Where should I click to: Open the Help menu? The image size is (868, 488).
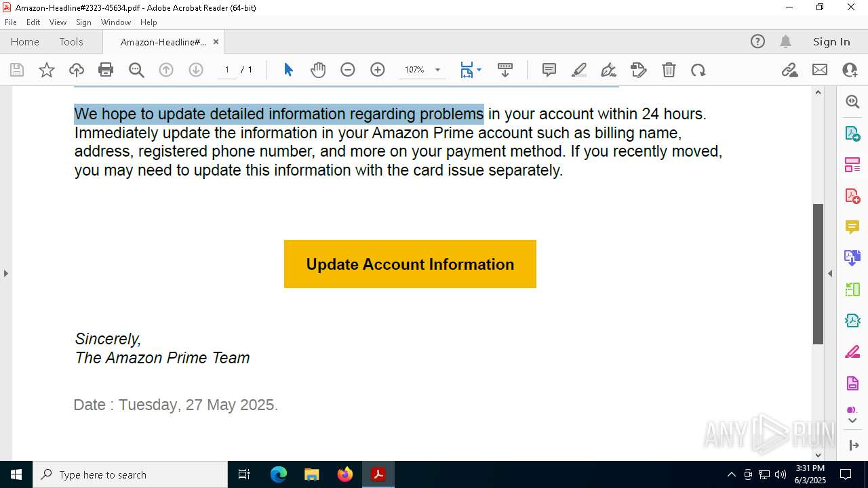[x=149, y=22]
